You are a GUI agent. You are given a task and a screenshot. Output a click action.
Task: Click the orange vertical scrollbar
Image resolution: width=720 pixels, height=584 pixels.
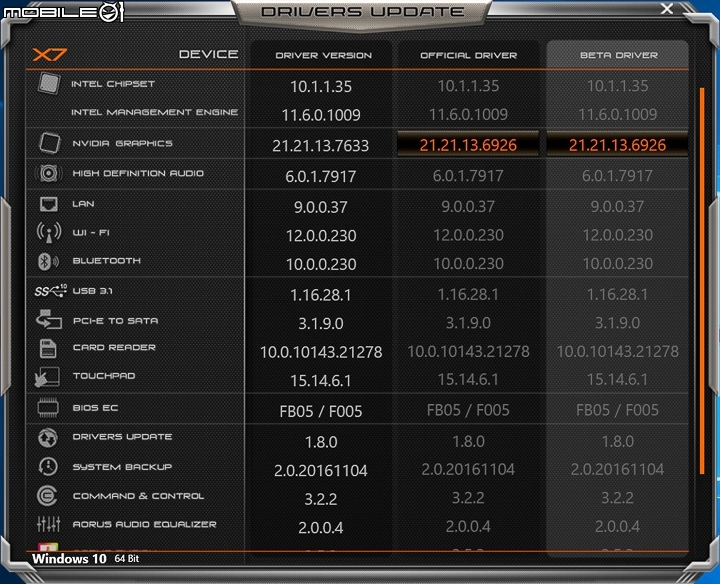tap(702, 281)
